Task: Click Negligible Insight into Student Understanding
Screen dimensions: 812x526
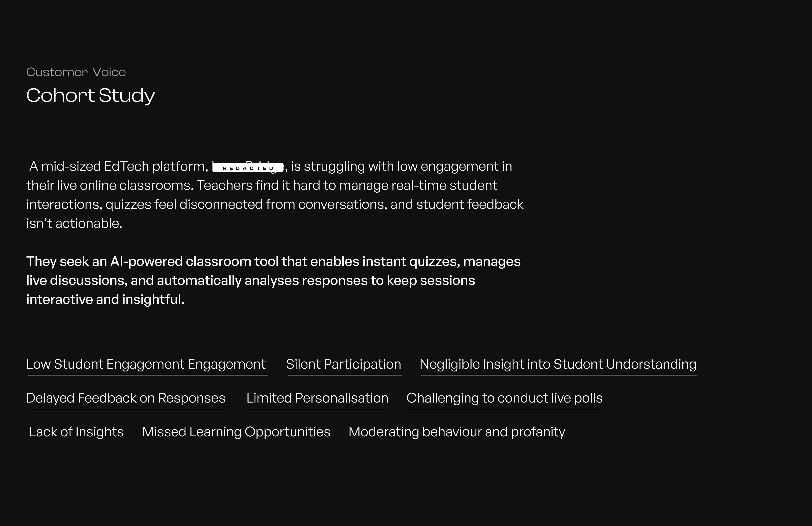Action: (558, 364)
